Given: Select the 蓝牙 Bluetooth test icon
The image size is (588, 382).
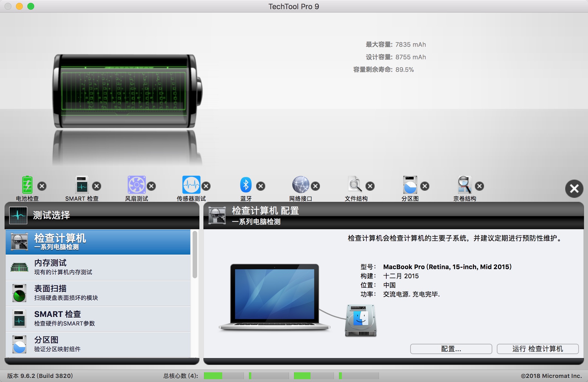Looking at the screenshot, I should pos(246,185).
